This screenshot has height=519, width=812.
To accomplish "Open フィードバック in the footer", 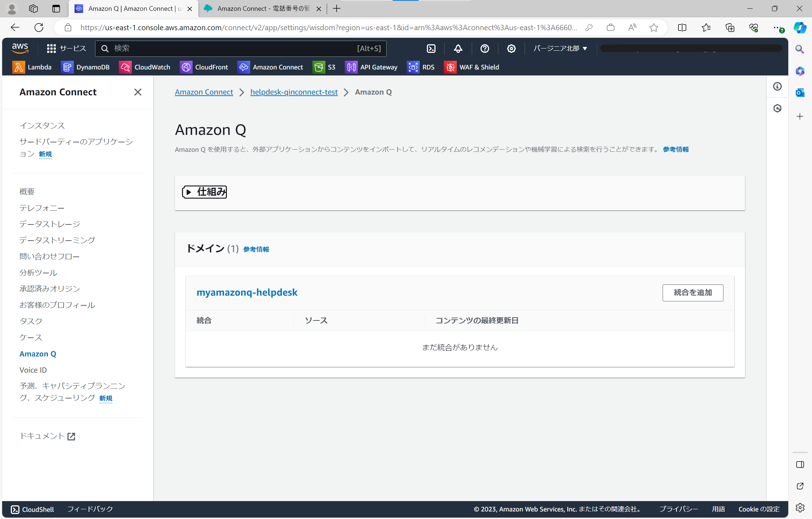I will 90,509.
